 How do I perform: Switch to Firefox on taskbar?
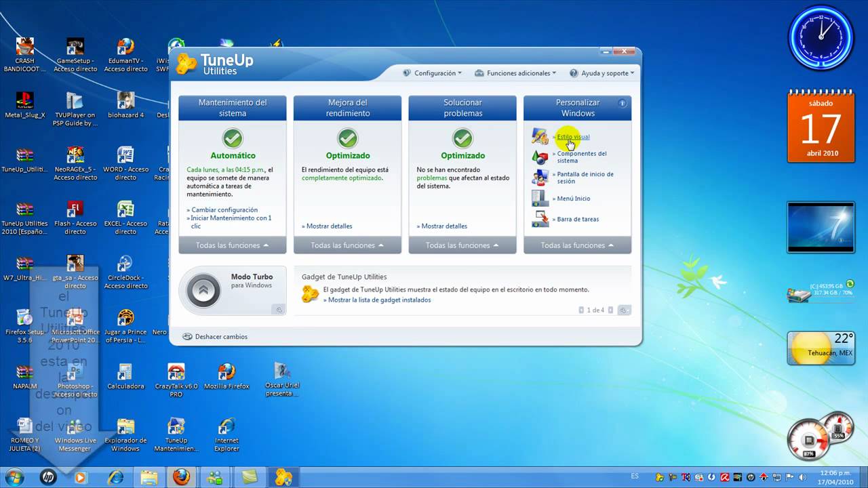[x=181, y=476]
